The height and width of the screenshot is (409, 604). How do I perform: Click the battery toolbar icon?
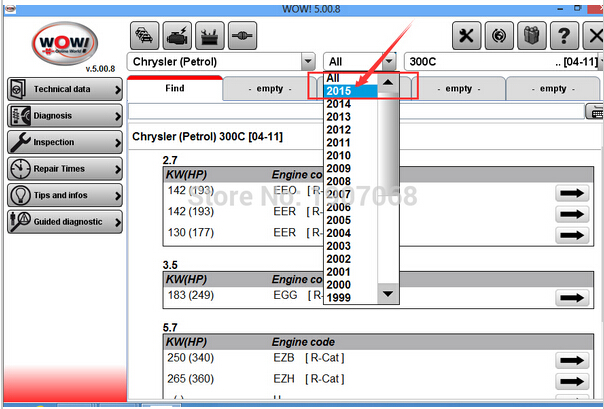click(210, 35)
